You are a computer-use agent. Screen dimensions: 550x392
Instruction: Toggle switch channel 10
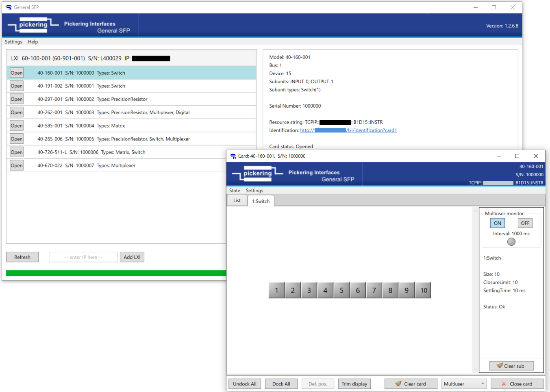423,290
